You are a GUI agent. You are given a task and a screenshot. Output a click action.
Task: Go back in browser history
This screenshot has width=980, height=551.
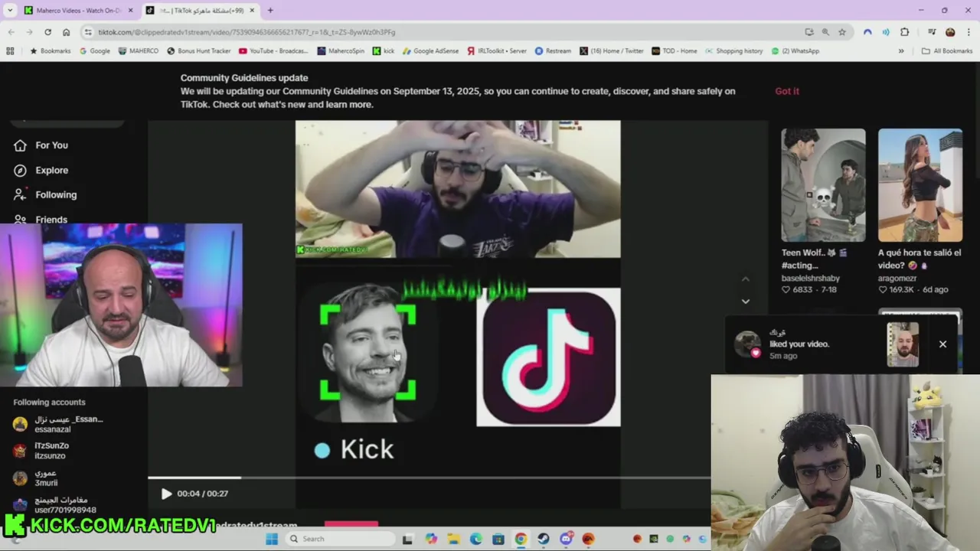point(11,32)
